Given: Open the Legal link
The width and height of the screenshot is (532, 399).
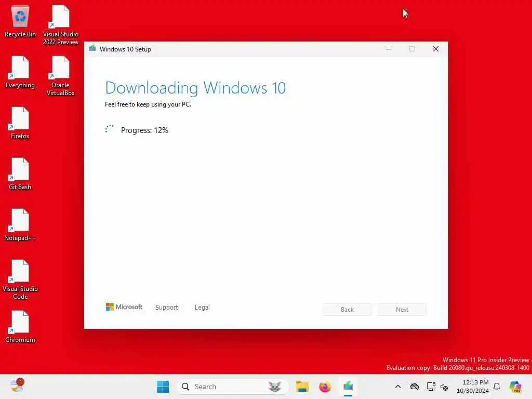Looking at the screenshot, I should 202,308.
